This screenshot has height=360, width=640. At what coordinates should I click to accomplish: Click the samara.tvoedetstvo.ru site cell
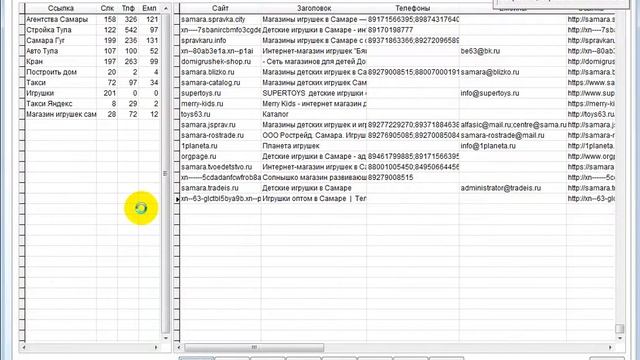point(220,167)
